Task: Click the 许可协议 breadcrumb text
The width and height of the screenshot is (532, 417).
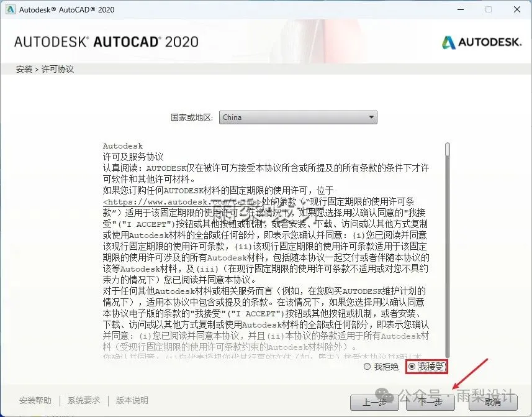Action: [58, 69]
